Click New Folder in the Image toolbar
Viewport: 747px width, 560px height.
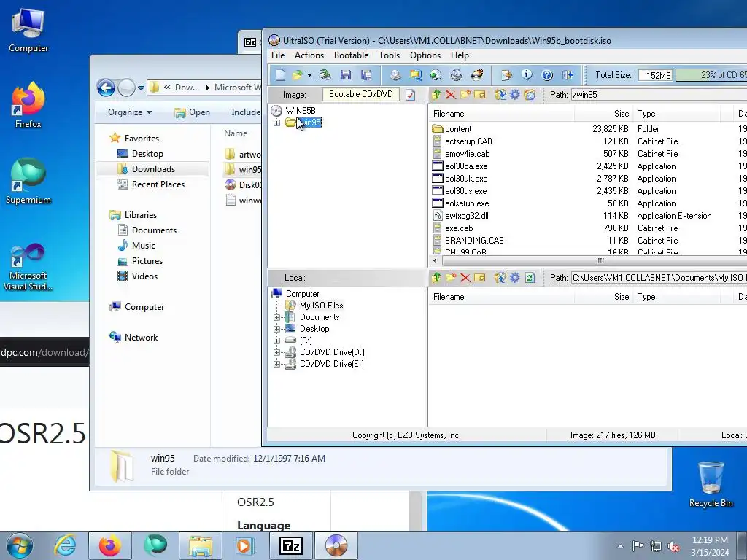465,94
